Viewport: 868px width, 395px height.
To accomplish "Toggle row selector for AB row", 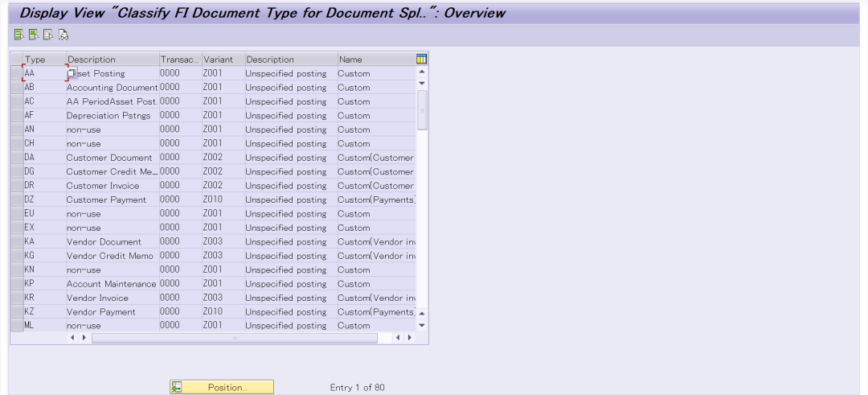I will [17, 88].
